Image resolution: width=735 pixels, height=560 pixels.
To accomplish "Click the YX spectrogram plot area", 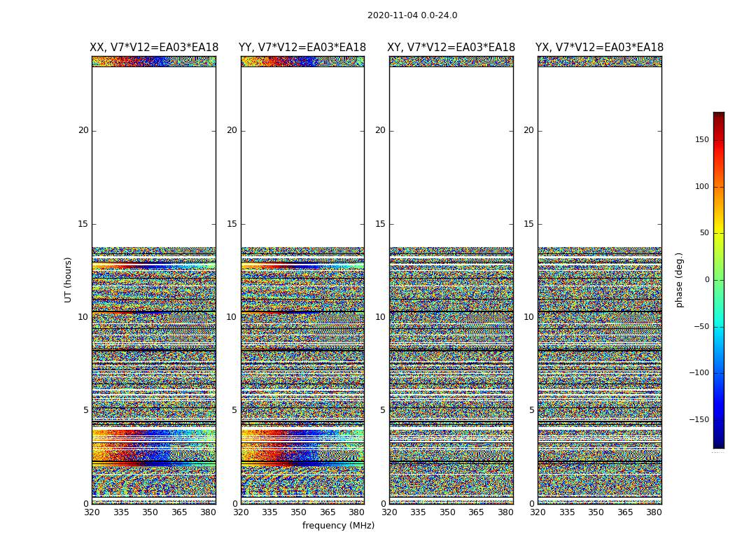I will click(x=599, y=280).
